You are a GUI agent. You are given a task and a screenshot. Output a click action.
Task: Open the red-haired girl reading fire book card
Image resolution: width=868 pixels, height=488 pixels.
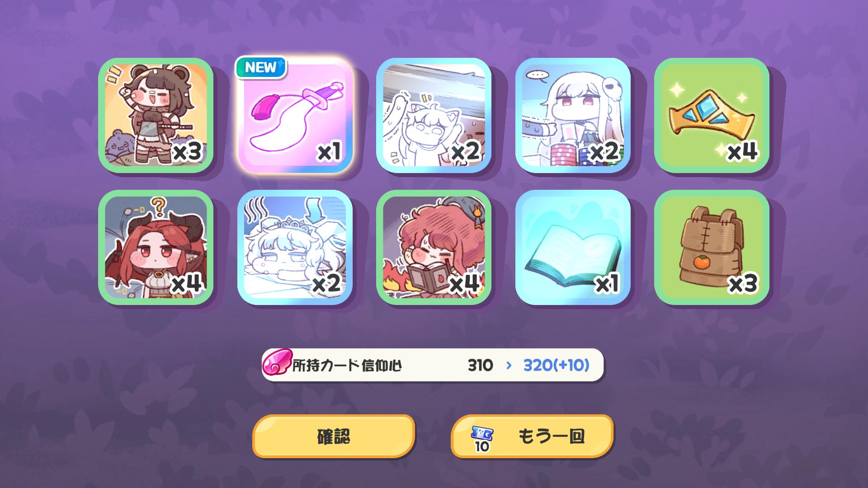tap(434, 247)
